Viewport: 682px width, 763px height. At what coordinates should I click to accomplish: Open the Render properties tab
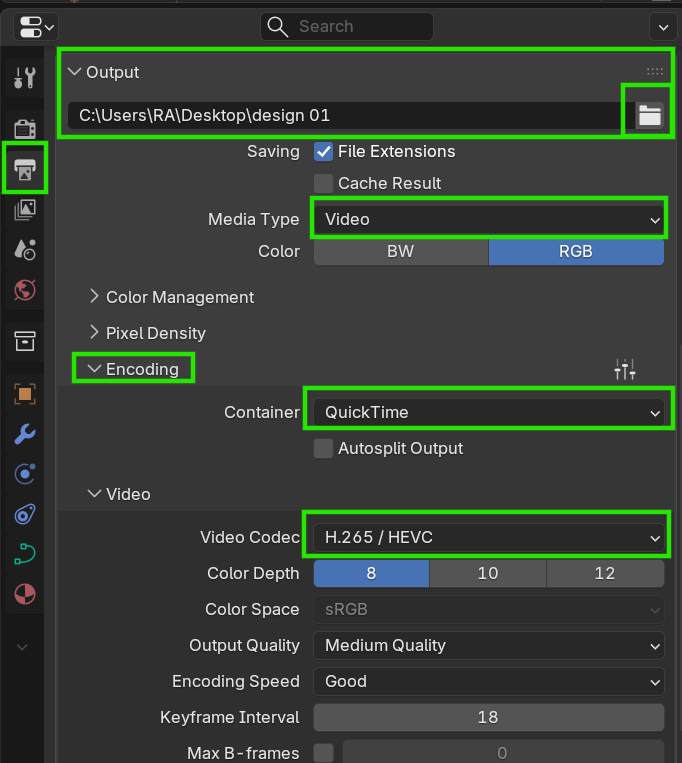(25, 129)
